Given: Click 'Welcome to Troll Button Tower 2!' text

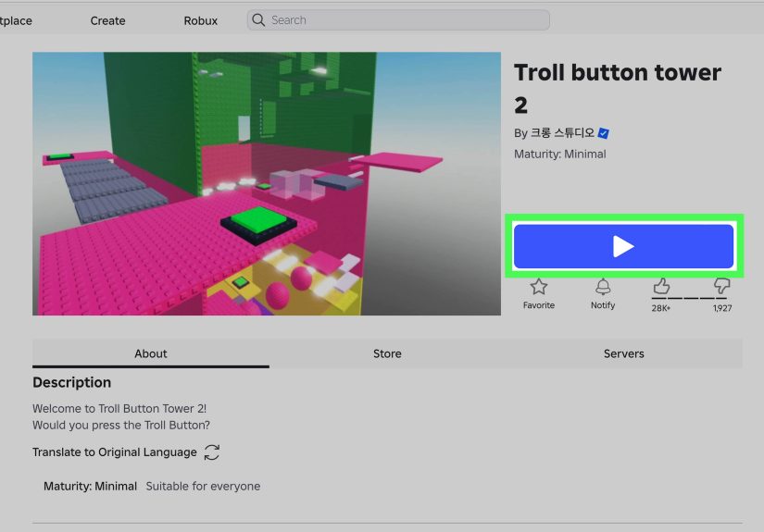Looking at the screenshot, I should pos(119,408).
